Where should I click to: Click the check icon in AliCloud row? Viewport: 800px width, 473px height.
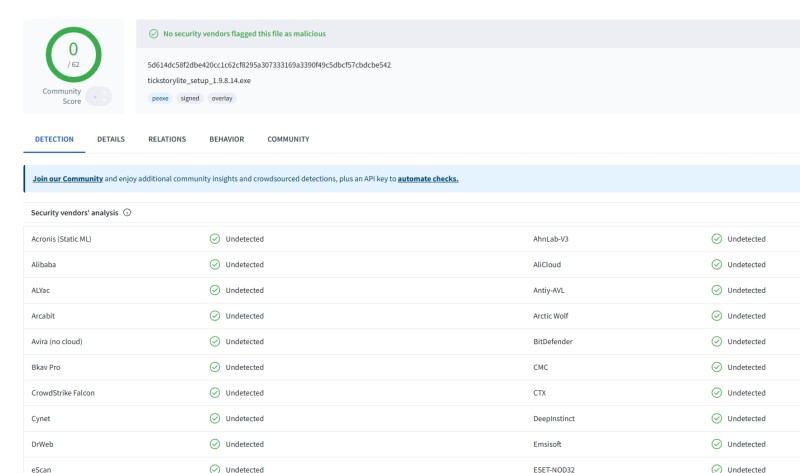click(x=717, y=264)
